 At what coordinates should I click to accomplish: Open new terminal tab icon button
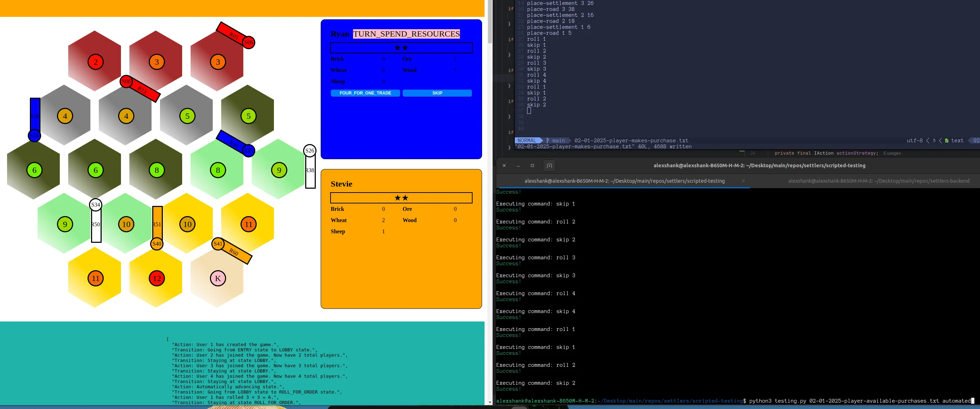(549, 166)
